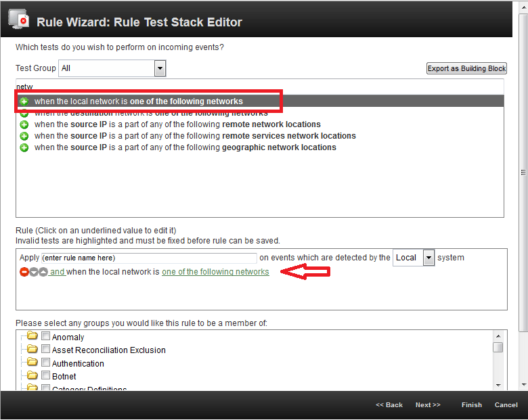
Task: Click the Botnet folder icon
Action: (32, 376)
